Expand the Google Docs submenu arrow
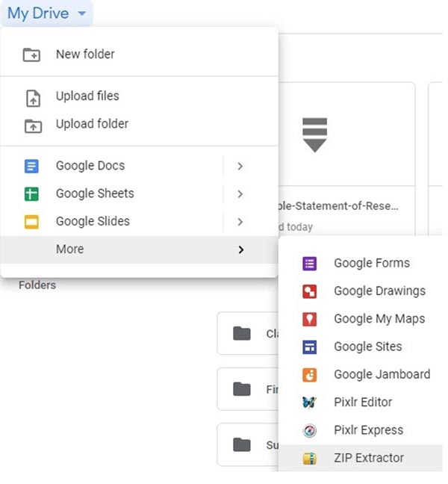Viewport: 448px width, 484px height. tap(240, 167)
